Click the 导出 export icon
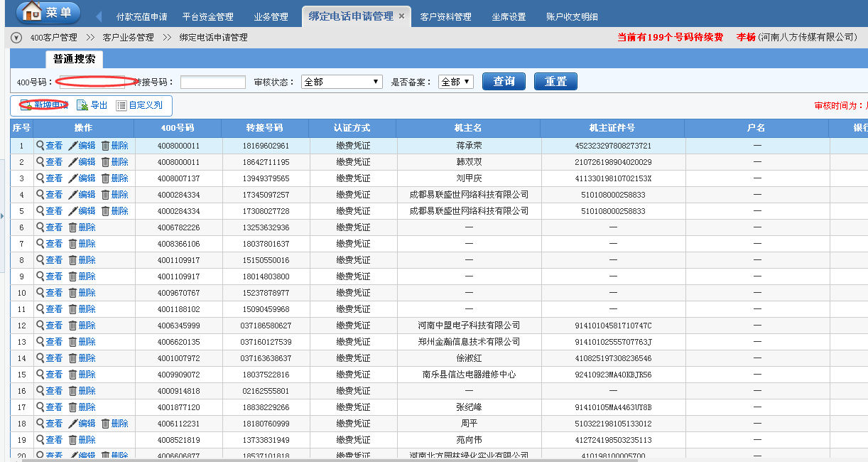 tap(82, 105)
